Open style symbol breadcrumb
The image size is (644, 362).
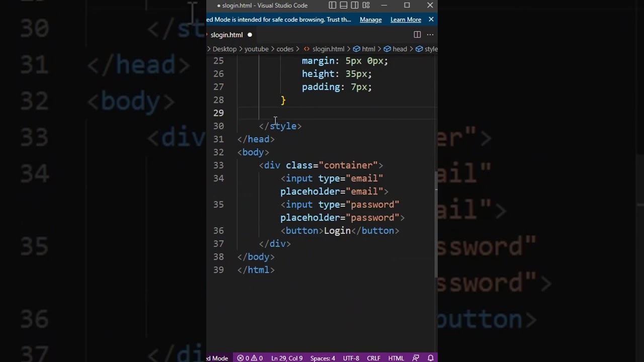(x=427, y=49)
